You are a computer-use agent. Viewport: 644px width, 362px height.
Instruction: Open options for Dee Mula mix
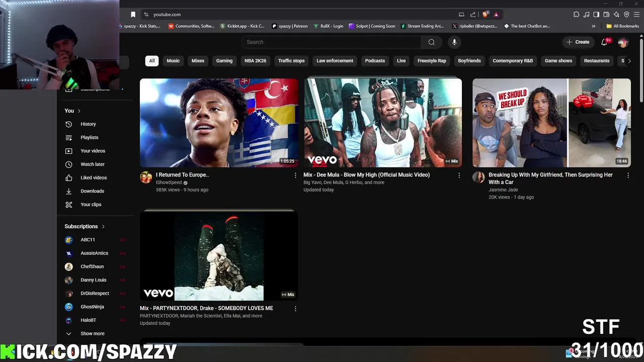coord(459,175)
